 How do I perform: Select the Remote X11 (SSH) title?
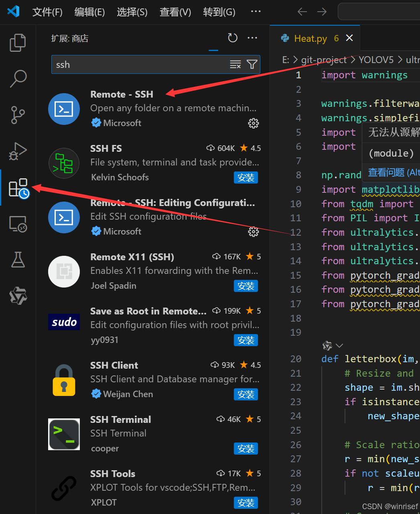pos(132,257)
